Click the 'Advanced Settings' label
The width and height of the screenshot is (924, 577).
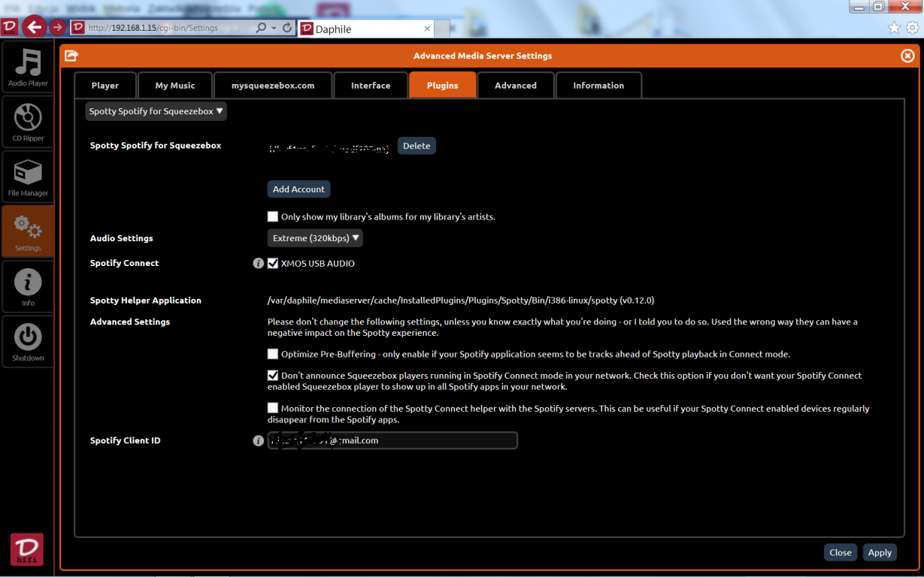130,322
